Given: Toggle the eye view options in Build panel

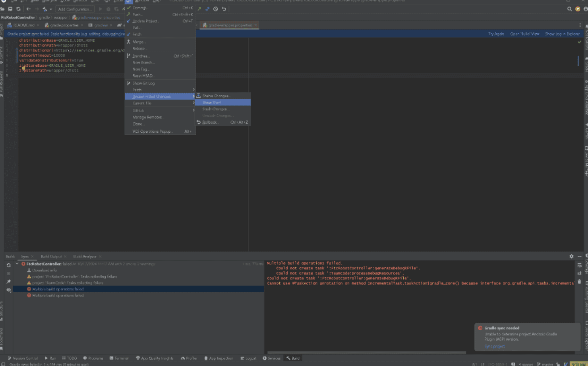Looking at the screenshot, I should click(x=9, y=290).
